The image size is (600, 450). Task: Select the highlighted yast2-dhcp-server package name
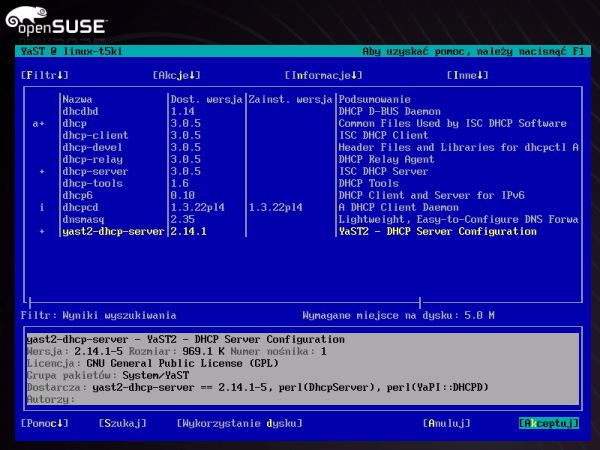click(113, 232)
